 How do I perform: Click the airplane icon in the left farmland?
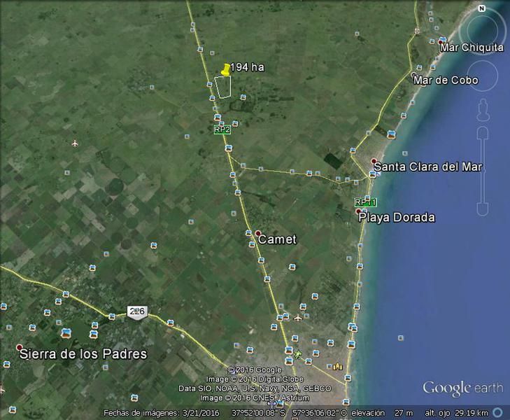[x=75, y=143]
